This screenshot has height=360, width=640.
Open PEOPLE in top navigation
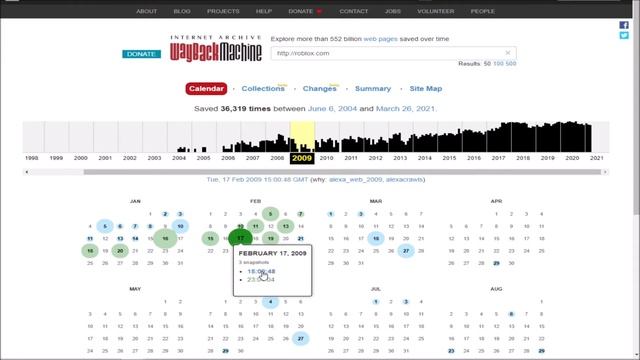click(x=482, y=11)
